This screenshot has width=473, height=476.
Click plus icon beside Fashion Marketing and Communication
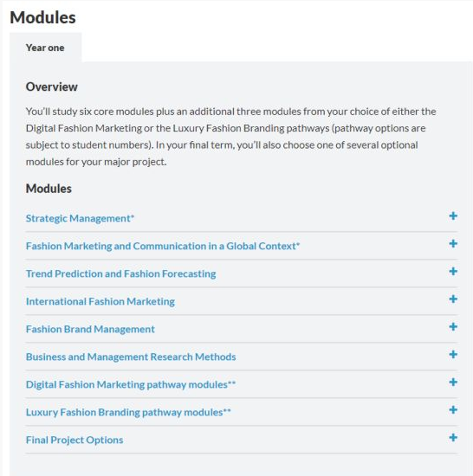453,243
